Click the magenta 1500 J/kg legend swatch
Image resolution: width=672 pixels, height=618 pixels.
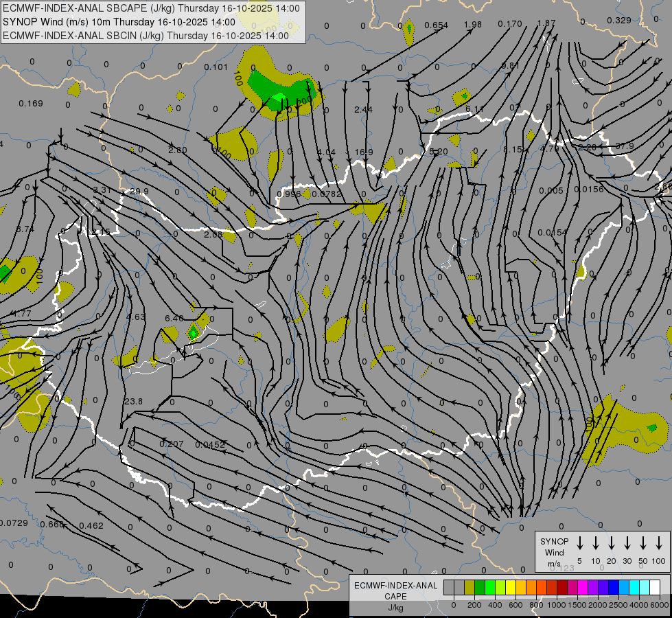tap(582, 587)
